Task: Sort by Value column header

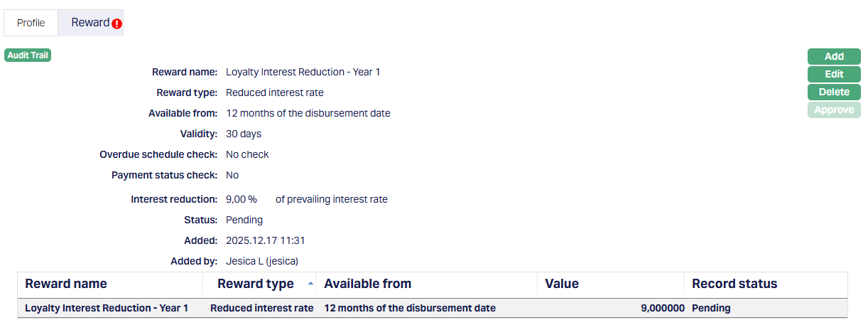Action: point(562,284)
